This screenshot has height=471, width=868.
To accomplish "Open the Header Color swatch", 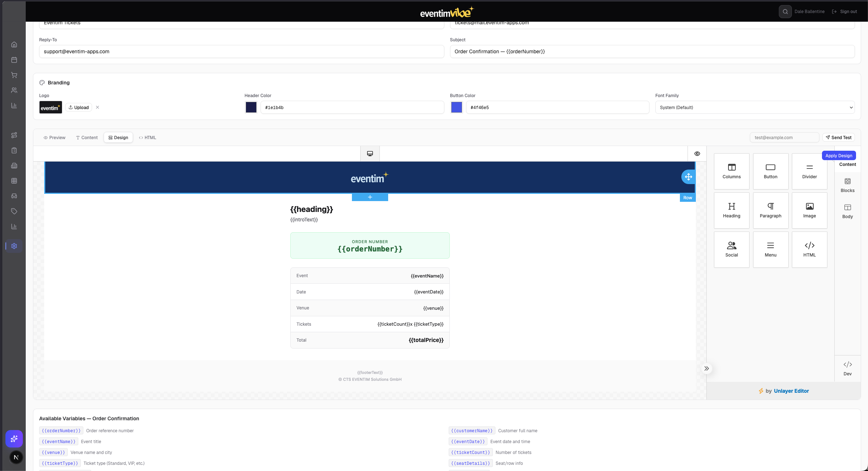I will [x=251, y=107].
